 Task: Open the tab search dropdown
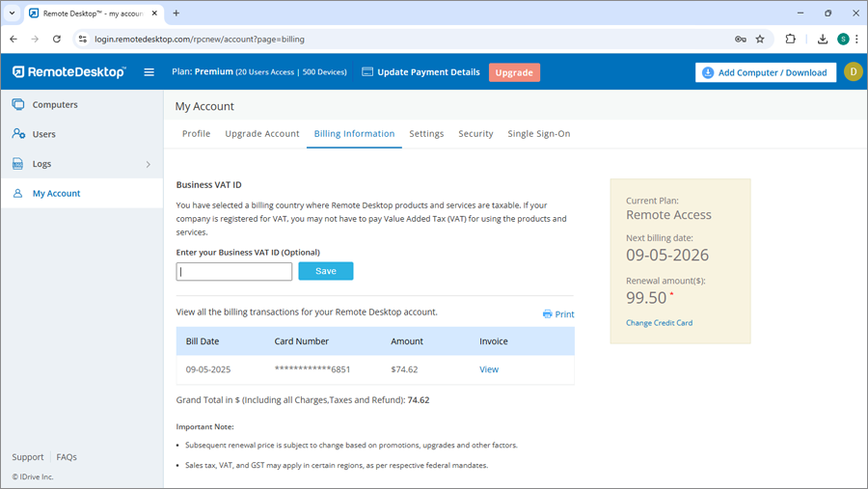coord(12,14)
